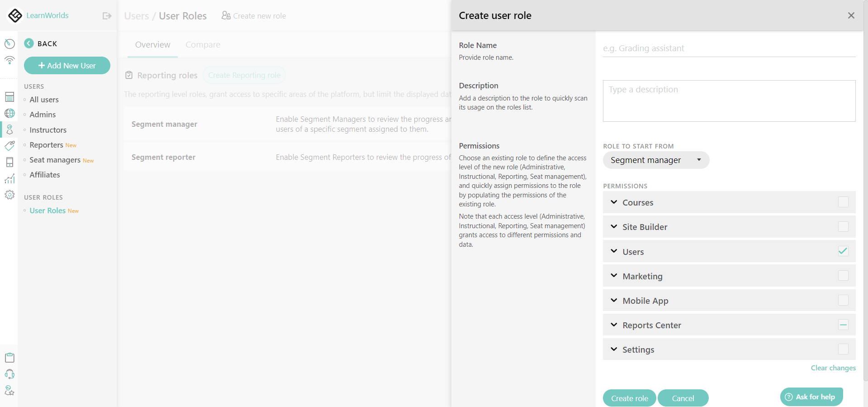
Task: Open the clock/scheduling icon in the sidebar
Action: point(9,43)
